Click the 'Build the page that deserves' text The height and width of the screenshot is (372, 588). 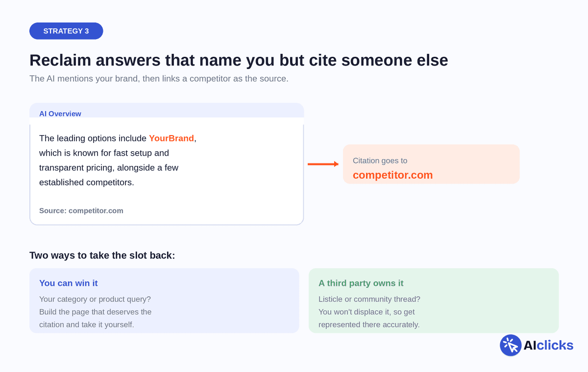pos(96,312)
